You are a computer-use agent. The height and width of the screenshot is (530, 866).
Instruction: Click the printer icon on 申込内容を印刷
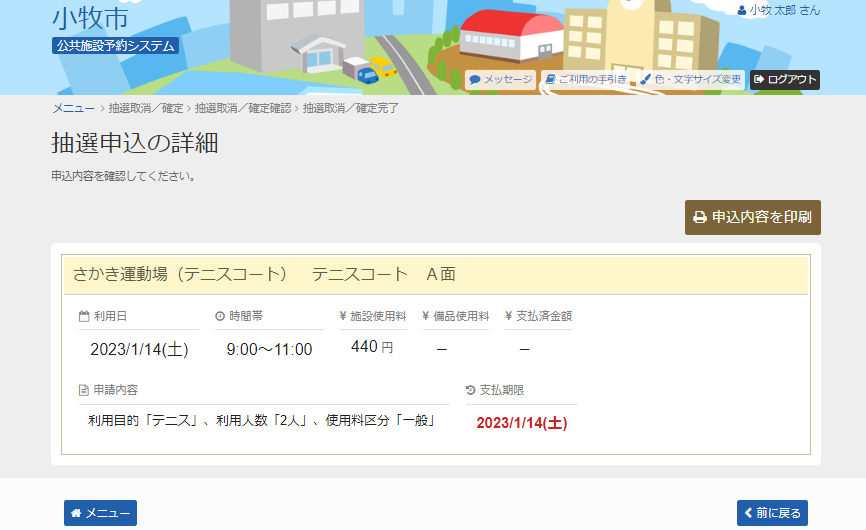pyautogui.click(x=700, y=217)
